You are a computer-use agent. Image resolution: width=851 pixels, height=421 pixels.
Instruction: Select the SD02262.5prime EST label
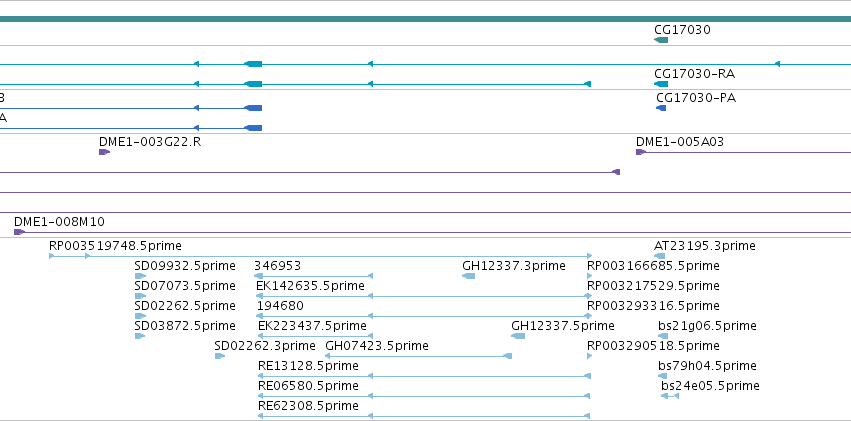(x=185, y=306)
